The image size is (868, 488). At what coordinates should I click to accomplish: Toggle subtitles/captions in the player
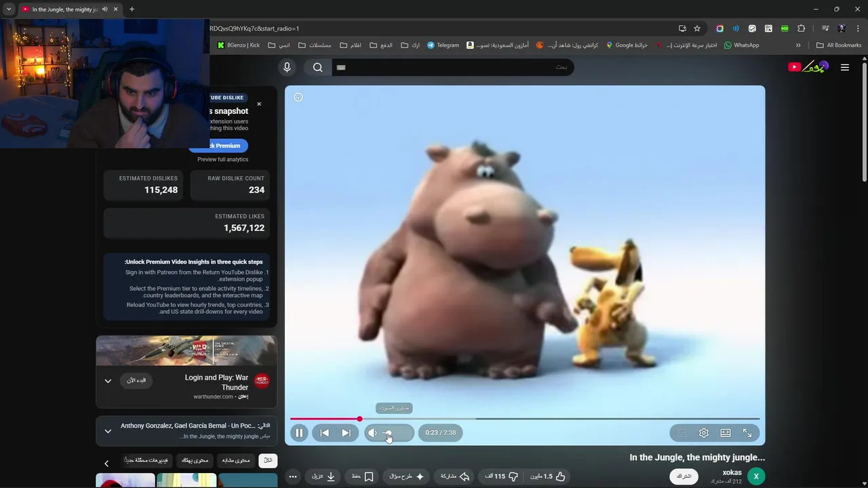682,432
